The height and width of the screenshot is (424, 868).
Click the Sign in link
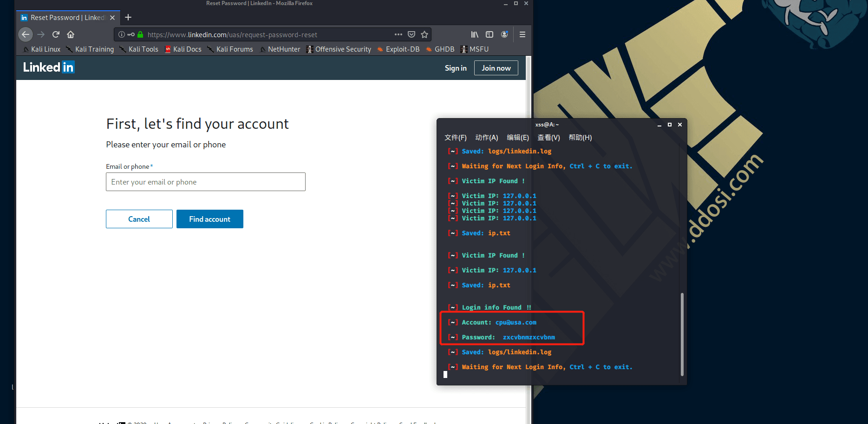click(456, 68)
